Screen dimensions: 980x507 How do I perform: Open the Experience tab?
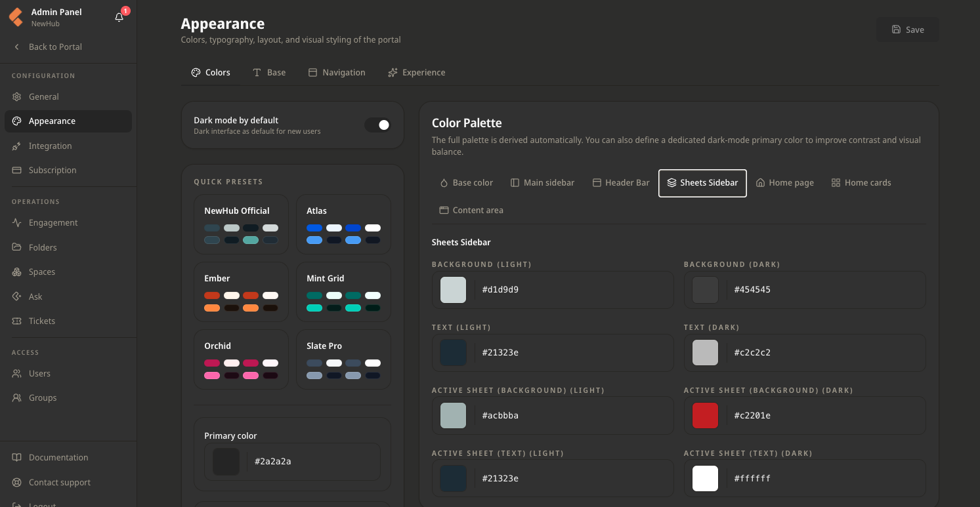point(417,73)
